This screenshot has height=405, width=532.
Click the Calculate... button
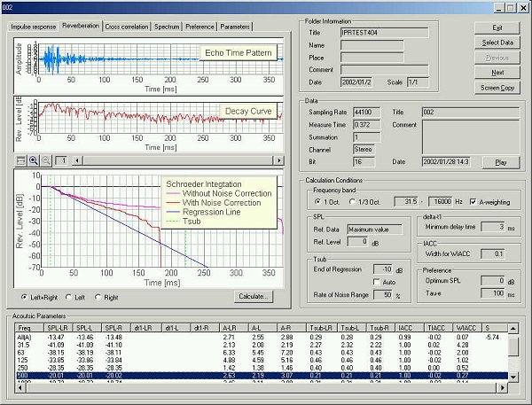tap(254, 297)
